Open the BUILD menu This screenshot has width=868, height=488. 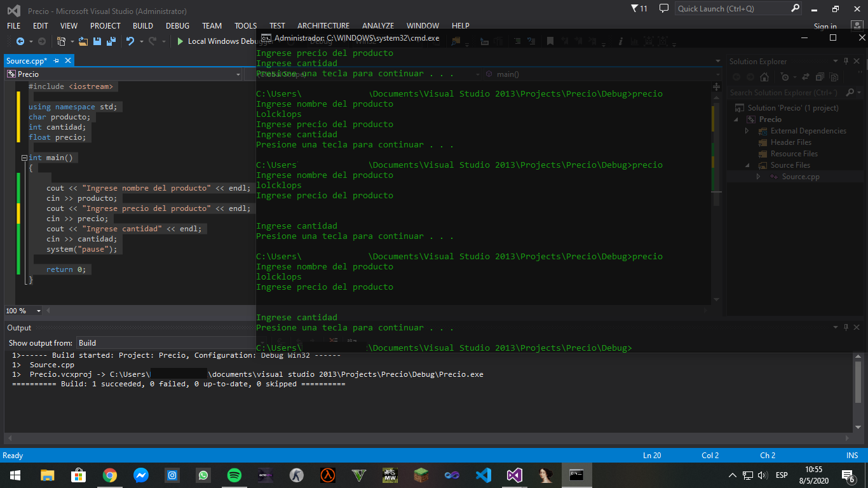[143, 26]
